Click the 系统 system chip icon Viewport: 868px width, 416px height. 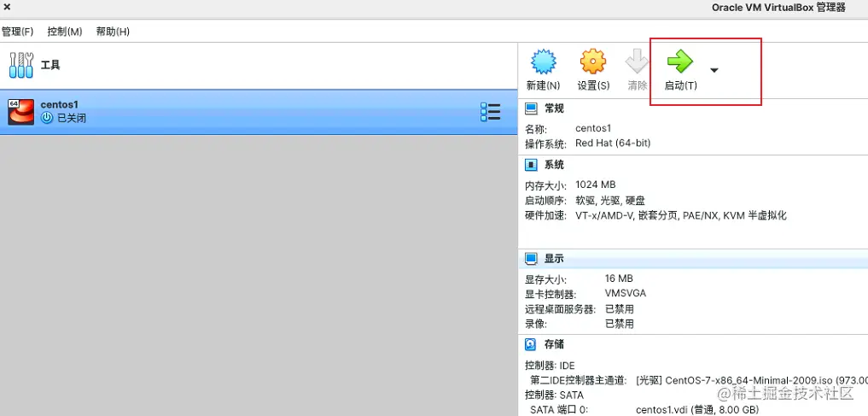pos(531,165)
